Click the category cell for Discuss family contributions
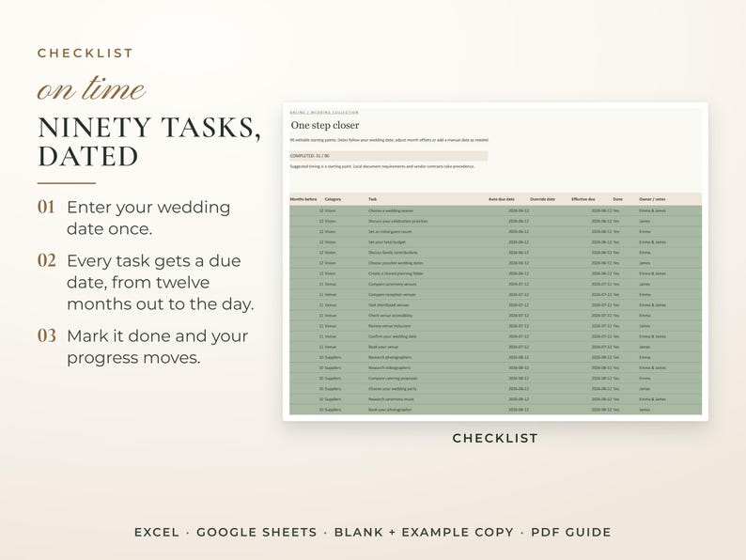 coord(330,252)
